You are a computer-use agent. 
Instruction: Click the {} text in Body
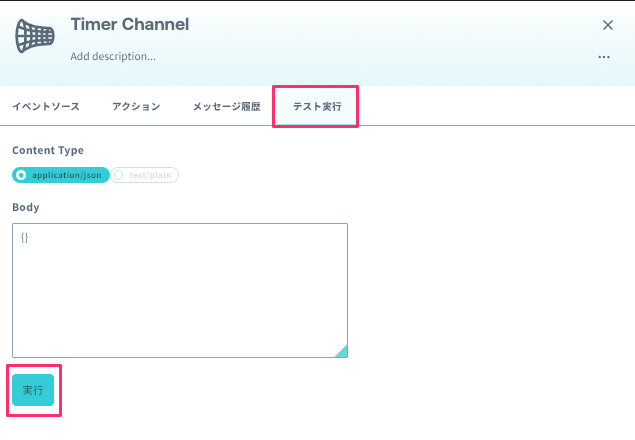tap(24, 238)
